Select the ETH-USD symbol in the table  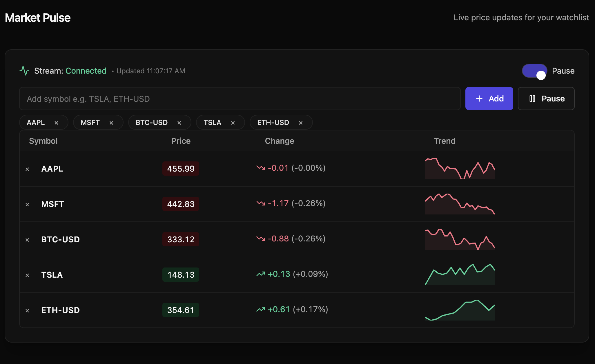tap(60, 310)
